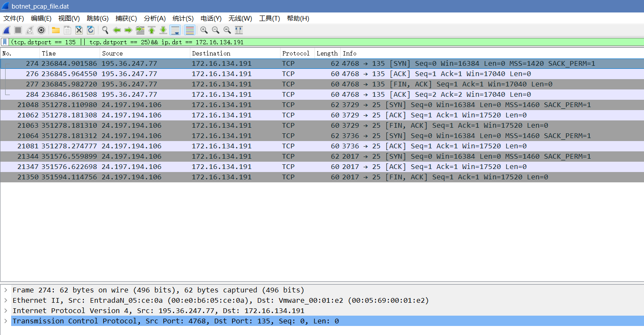Click the restart capture icon
Screen dimensions: 644x335
pos(30,30)
